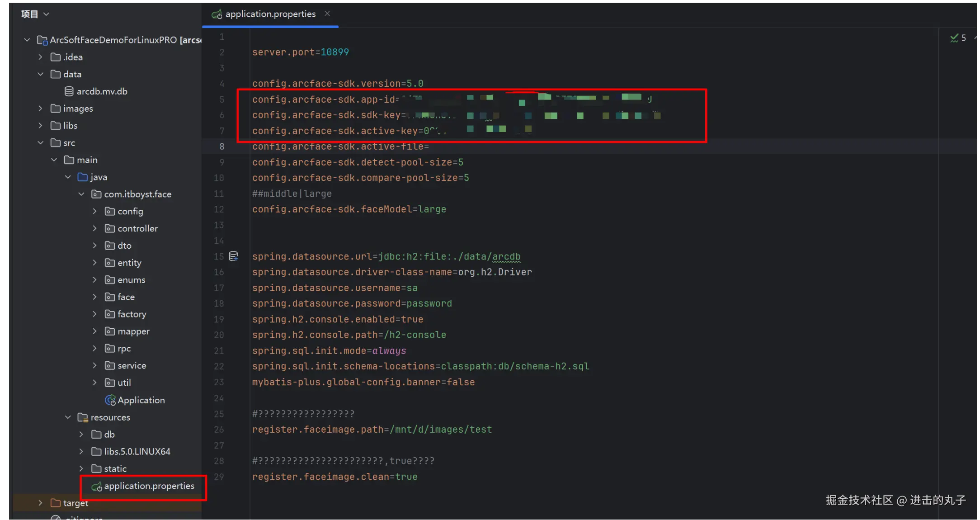The image size is (980, 520).
Task: Click the arcdb.mv.db database file icon
Action: [69, 91]
